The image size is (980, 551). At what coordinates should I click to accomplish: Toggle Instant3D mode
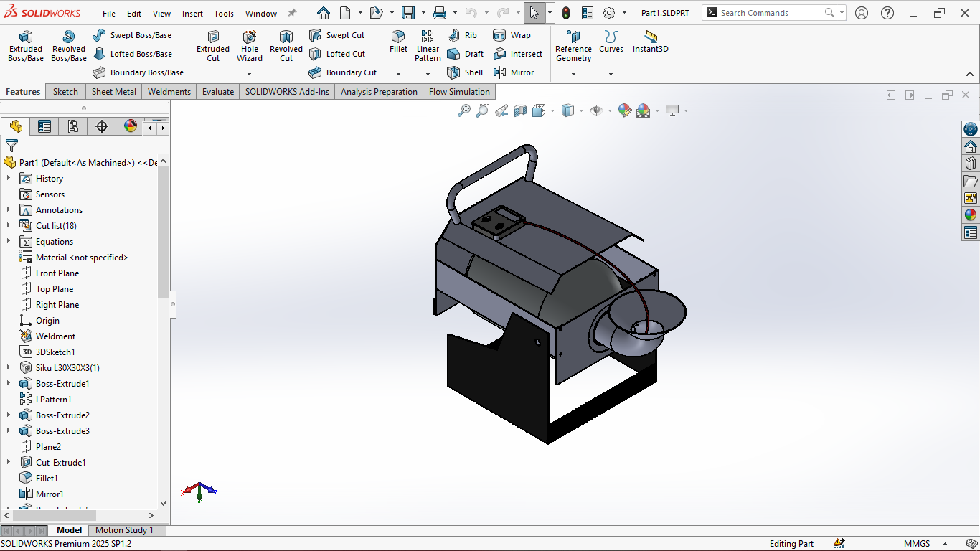[651, 42]
